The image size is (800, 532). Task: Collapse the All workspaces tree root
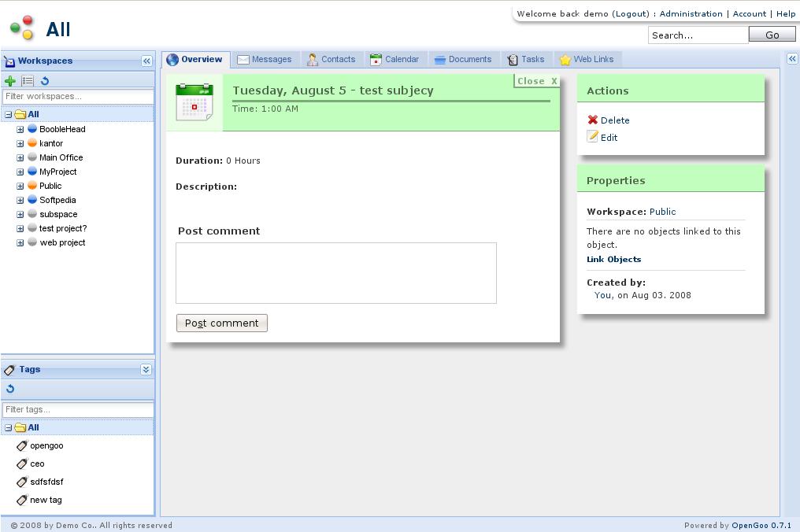[9, 115]
